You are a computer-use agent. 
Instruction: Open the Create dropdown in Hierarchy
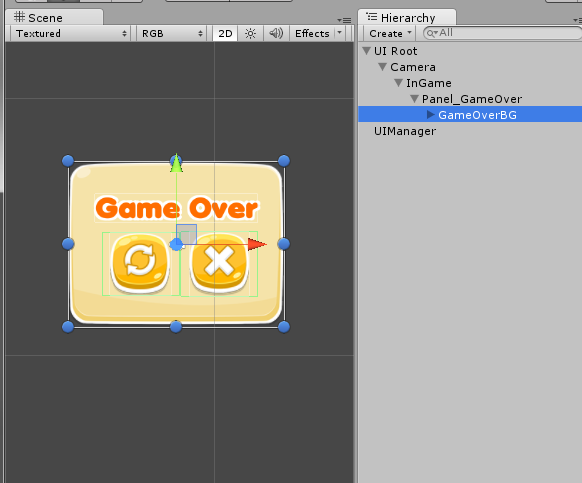pyautogui.click(x=390, y=33)
